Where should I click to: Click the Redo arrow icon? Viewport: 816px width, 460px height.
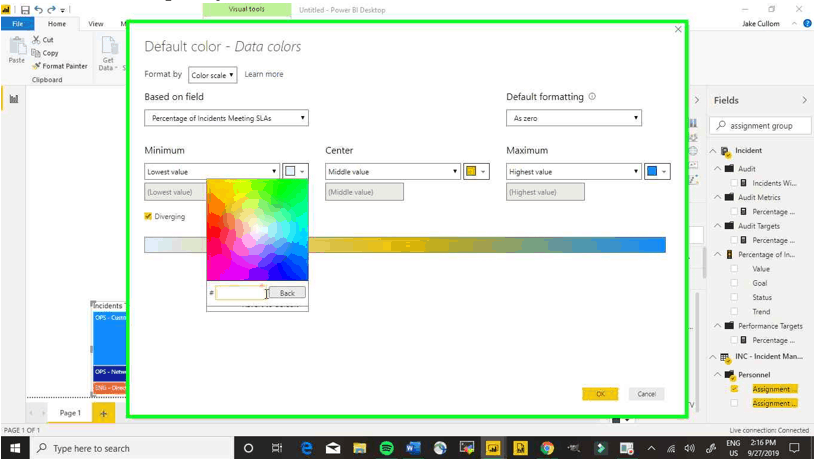click(x=51, y=9)
